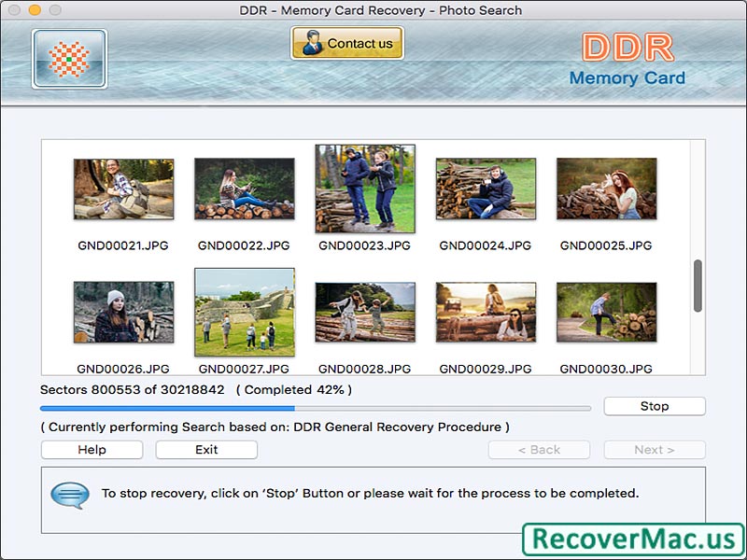Click the DDR checkered logo icon
The image size is (747, 560).
pyautogui.click(x=69, y=59)
